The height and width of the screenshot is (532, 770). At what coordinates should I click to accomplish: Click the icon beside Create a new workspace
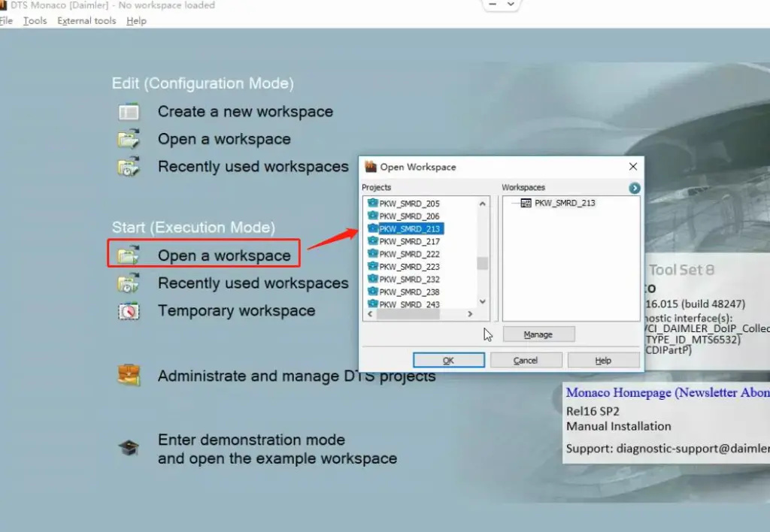tap(129, 112)
